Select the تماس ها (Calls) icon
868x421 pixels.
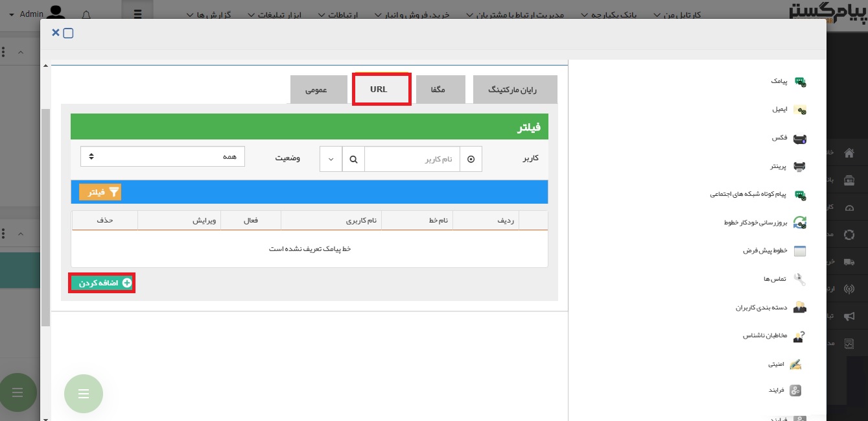pos(800,279)
